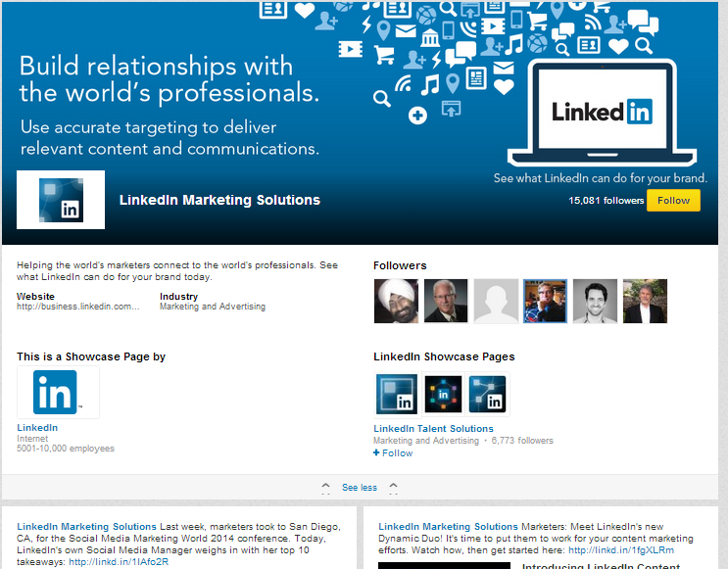Open the LinkedIn company name link
The height and width of the screenshot is (569, 728).
coord(37,427)
